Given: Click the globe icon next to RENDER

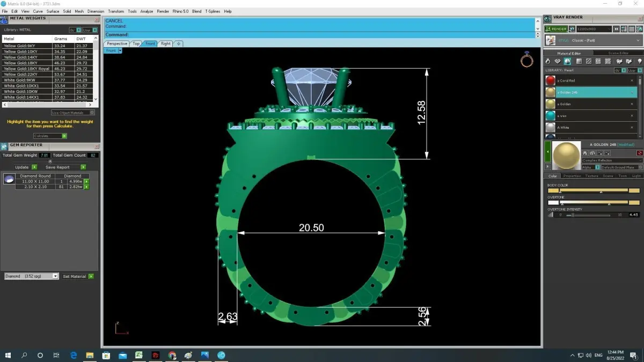Looking at the screenshot, I should pos(572,29).
